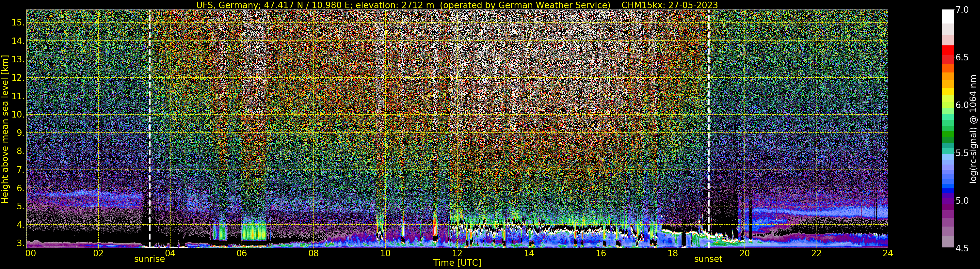This screenshot has height=269, width=980.
Task: Click the time axis tick '06'
Action: 242,253
